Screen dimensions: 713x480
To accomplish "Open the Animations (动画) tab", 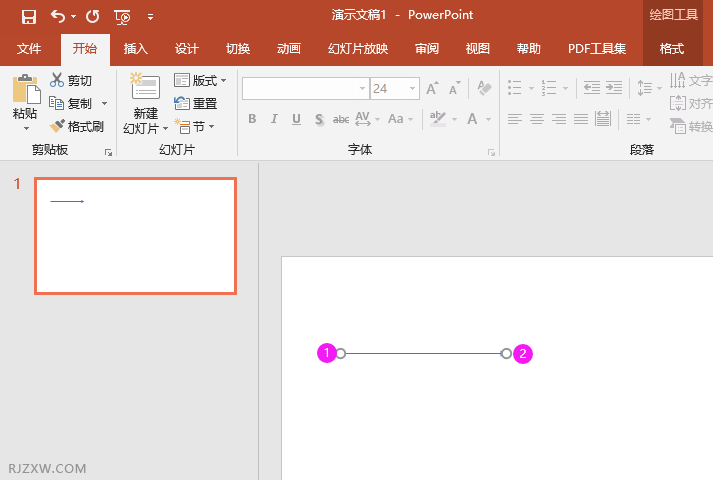I will click(x=288, y=49).
